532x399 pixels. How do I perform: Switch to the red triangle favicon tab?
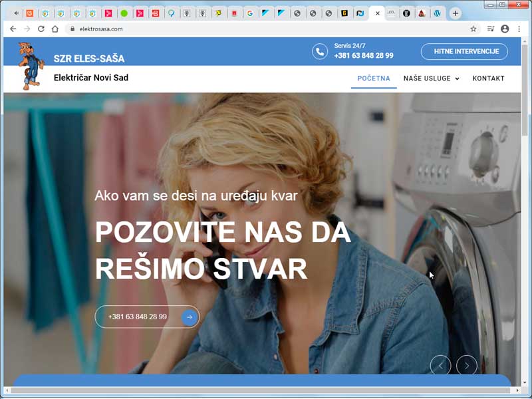(x=422, y=13)
